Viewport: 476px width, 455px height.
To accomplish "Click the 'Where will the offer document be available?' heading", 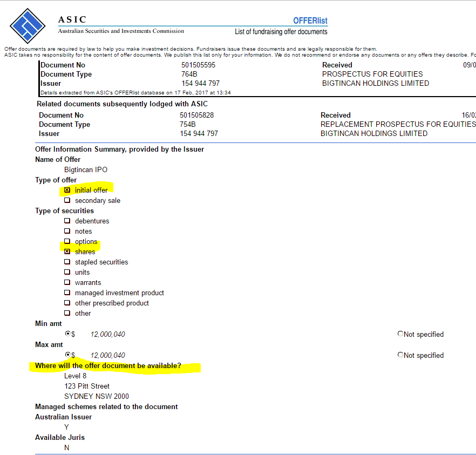I will click(108, 366).
